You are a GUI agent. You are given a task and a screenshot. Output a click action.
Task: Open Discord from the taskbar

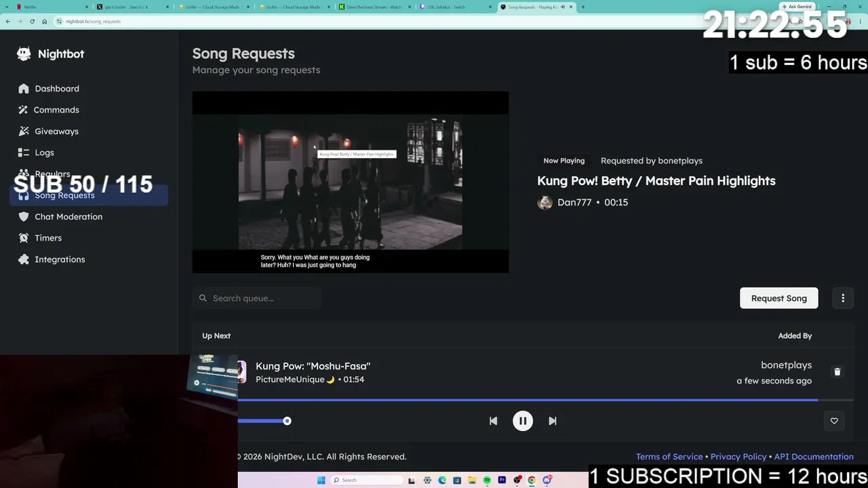coord(547,481)
